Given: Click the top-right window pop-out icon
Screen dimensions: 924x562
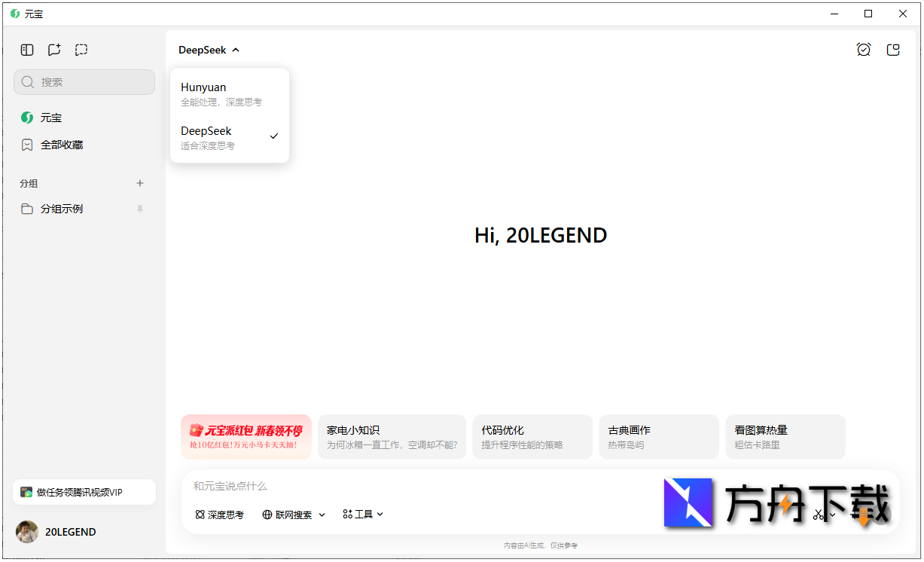Looking at the screenshot, I should [x=893, y=50].
